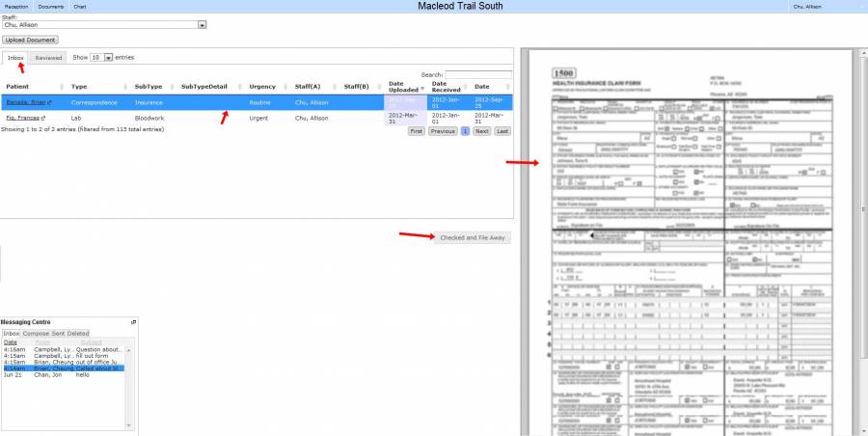The image size is (868, 436).
Task: Open the Documents menu
Action: (50, 6)
